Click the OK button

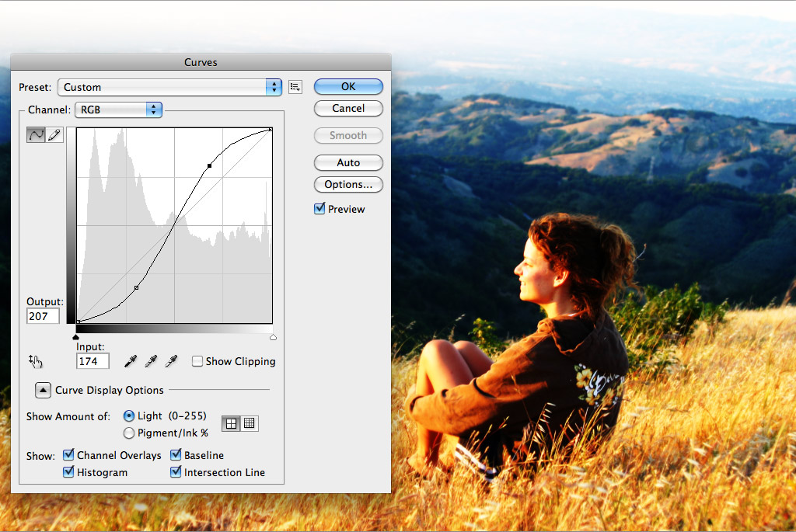[x=348, y=86]
